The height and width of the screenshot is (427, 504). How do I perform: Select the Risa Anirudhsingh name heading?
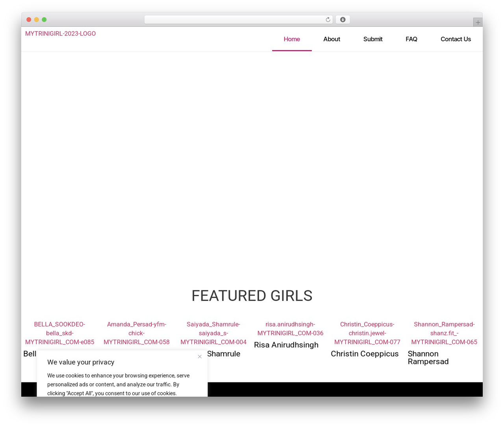pos(286,345)
